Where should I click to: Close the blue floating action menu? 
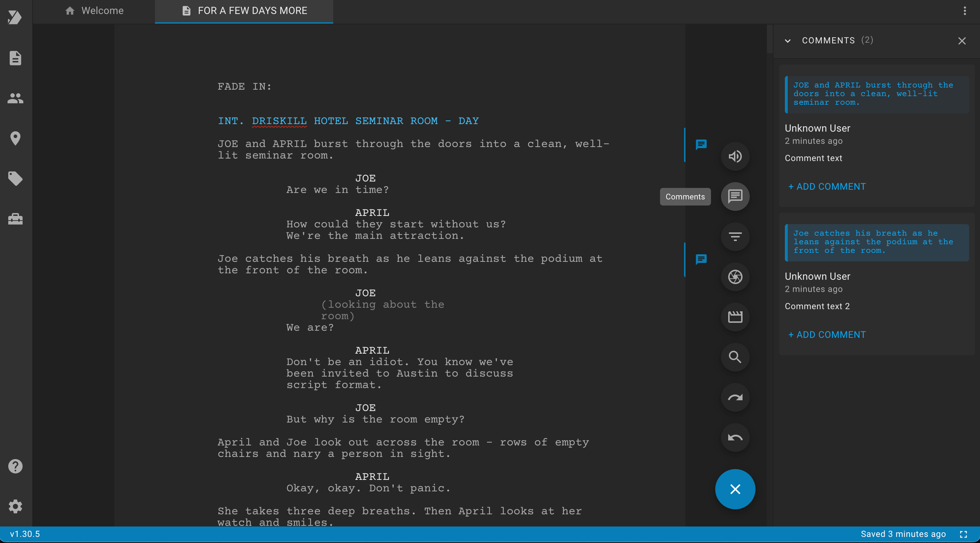pos(735,489)
